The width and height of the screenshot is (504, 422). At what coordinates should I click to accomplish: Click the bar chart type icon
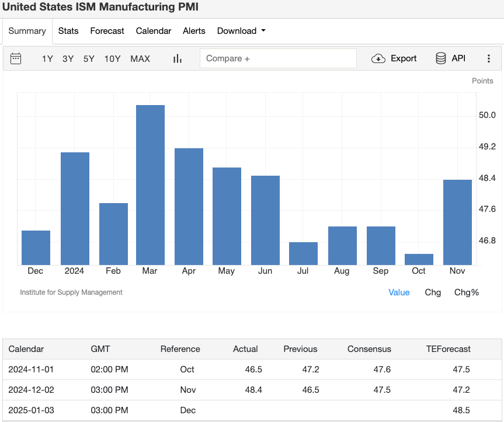point(177,58)
